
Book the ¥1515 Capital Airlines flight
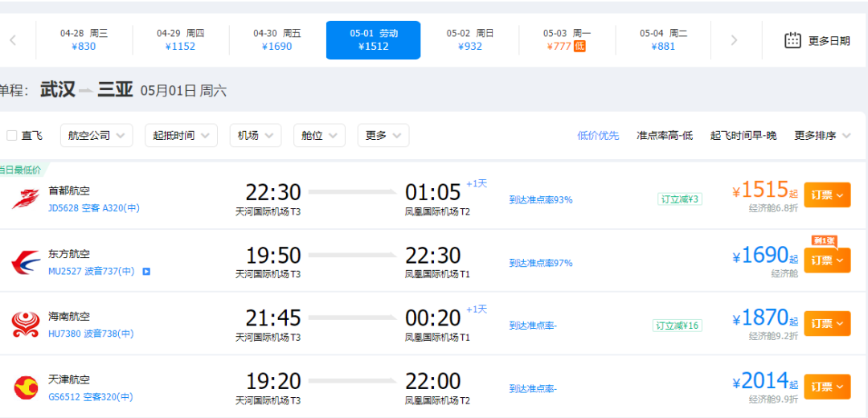click(826, 195)
